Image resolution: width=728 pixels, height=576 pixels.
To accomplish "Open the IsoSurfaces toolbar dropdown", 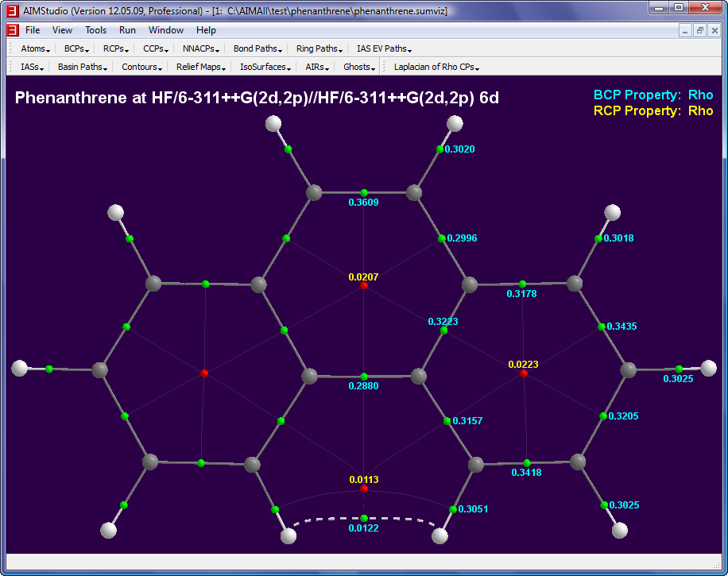I will coord(265,67).
